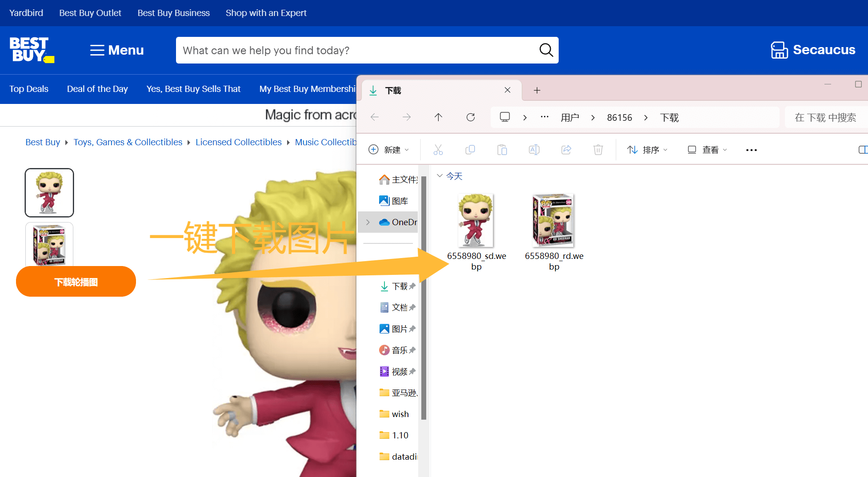Screen dimensions: 868x477
Task: Click the Paste clipboard icon
Action: click(502, 150)
